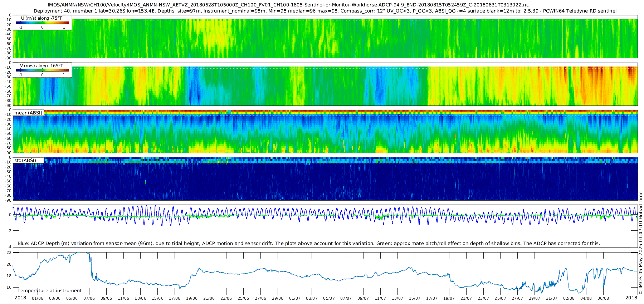The width and height of the screenshot is (644, 304).
Task: Click the 06/08 date tick
Action: pyautogui.click(x=603, y=298)
